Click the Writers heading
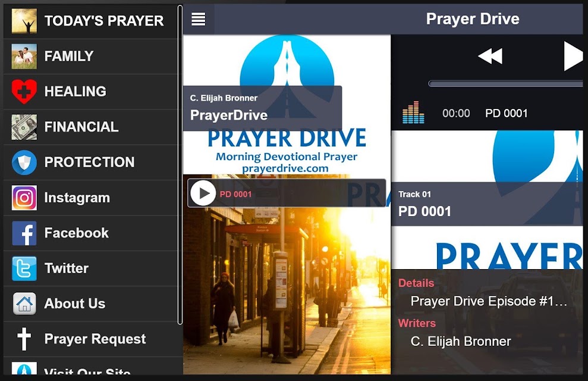The width and height of the screenshot is (588, 381). pos(417,323)
